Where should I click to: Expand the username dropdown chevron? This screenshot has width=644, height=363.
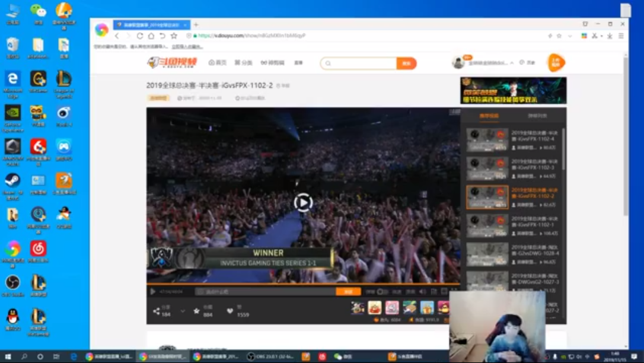pyautogui.click(x=512, y=63)
